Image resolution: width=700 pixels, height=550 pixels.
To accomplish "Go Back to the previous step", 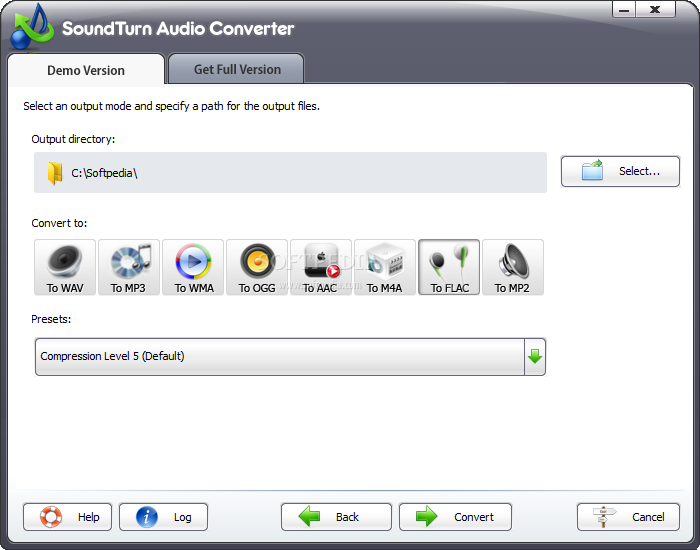I will pos(337,517).
